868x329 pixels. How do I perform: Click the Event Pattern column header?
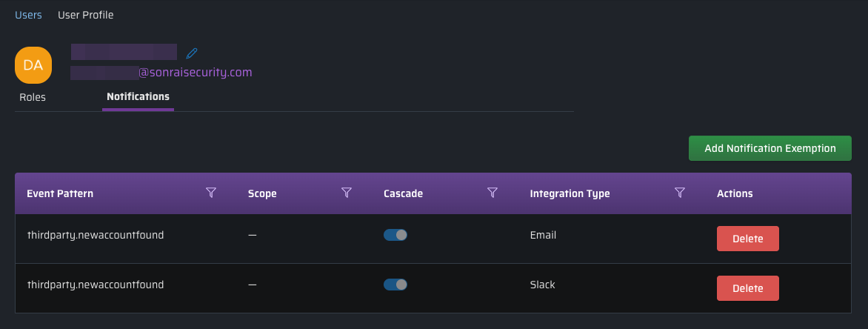tap(60, 193)
